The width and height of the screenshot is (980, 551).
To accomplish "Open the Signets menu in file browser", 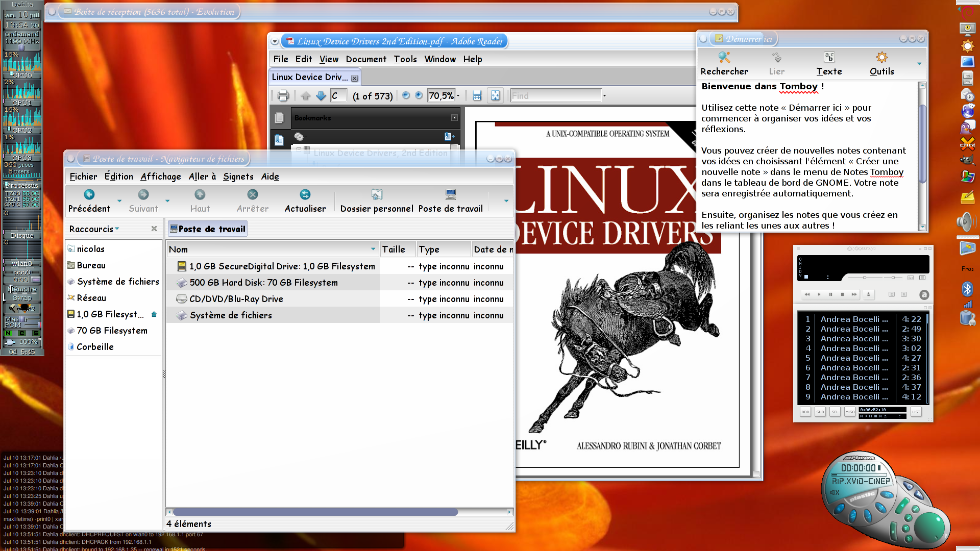I will coord(238,177).
